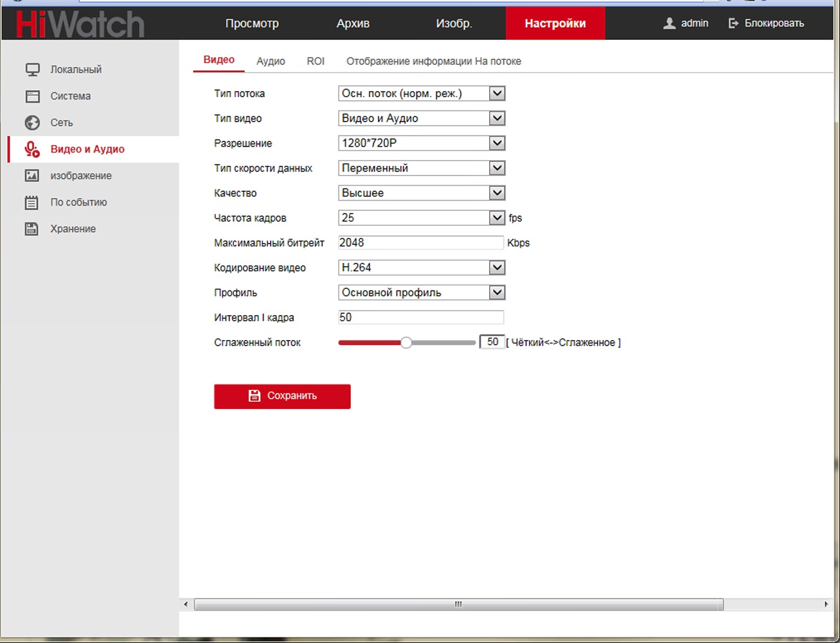Click the HiWatch logo
Image resolution: width=840 pixels, height=643 pixels.
click(x=80, y=24)
